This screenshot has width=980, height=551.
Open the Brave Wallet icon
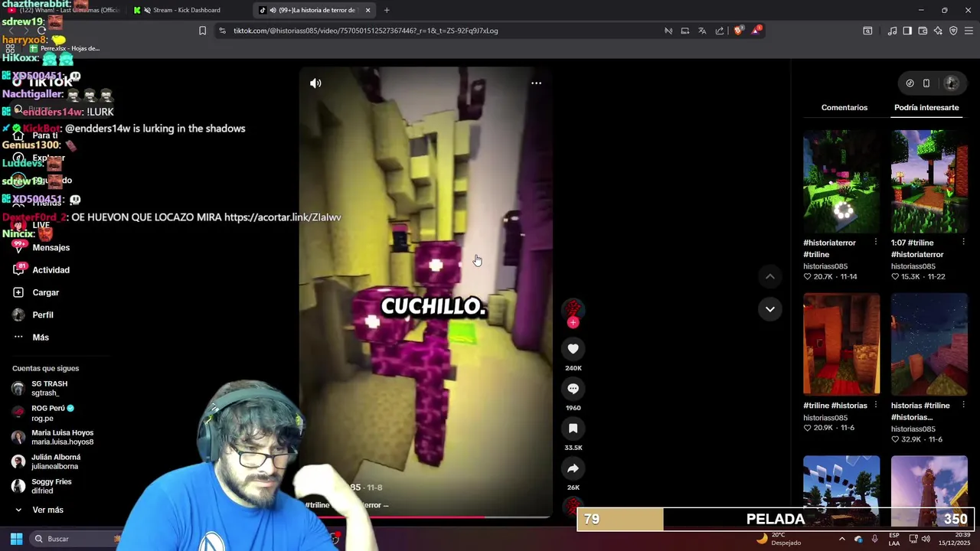(x=923, y=31)
